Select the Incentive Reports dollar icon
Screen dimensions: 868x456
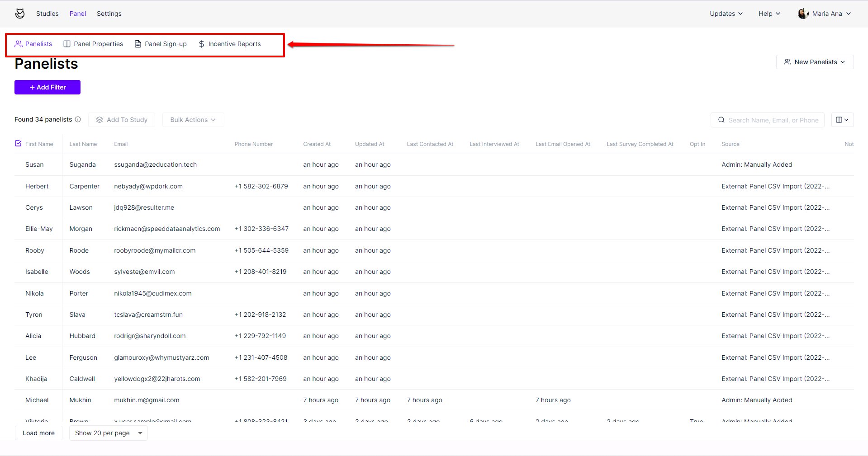201,44
